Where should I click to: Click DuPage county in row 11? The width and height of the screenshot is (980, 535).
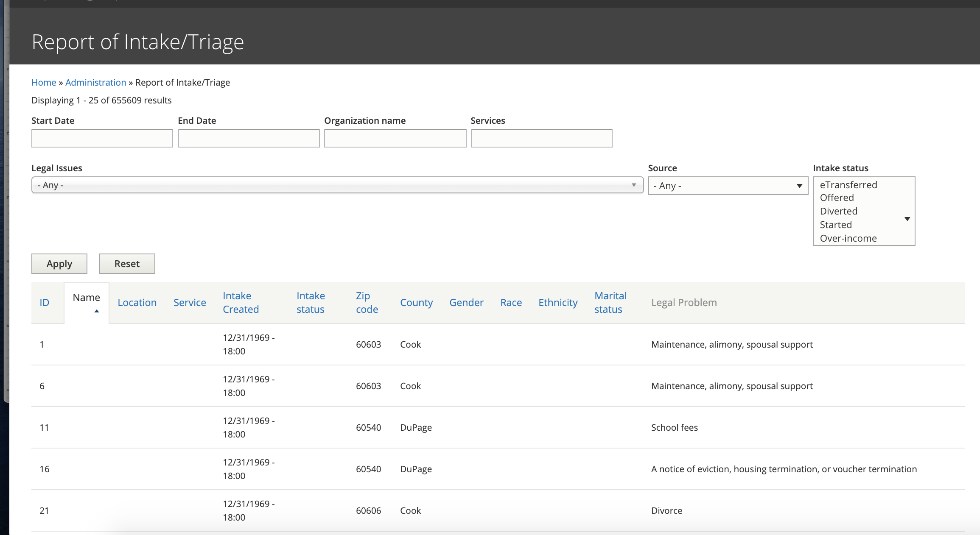(x=416, y=427)
